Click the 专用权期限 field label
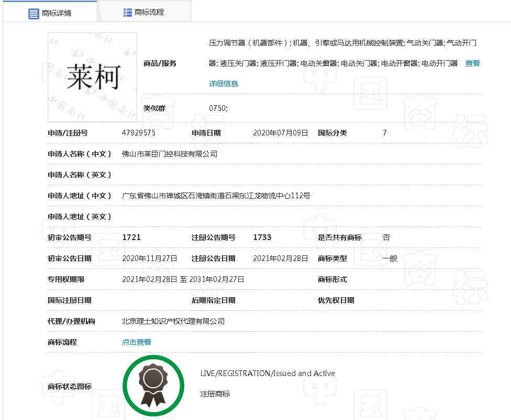511x420 pixels. coord(66,279)
